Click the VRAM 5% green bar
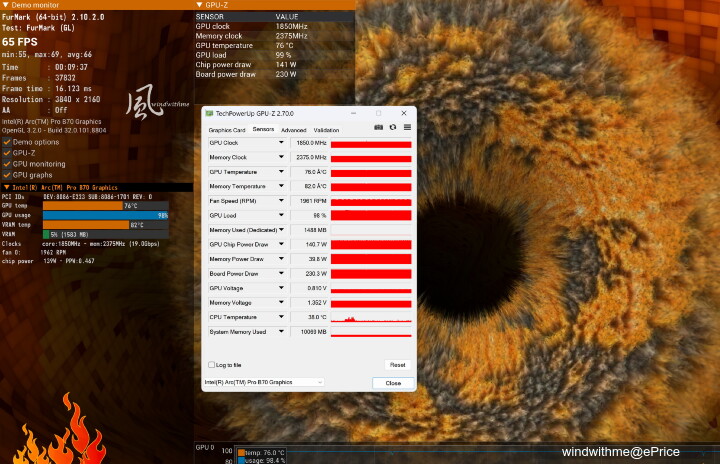The height and width of the screenshot is (464, 720). [46, 235]
